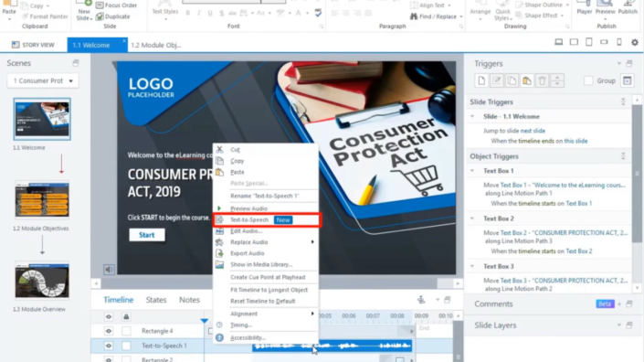Screen dimensions: 644x362
Task: Click Format Painter in Clipboard group
Action: coord(45,16)
